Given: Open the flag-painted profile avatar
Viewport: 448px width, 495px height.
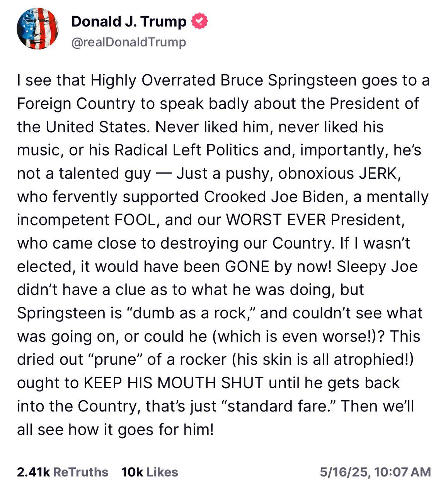Looking at the screenshot, I should pyautogui.click(x=38, y=29).
